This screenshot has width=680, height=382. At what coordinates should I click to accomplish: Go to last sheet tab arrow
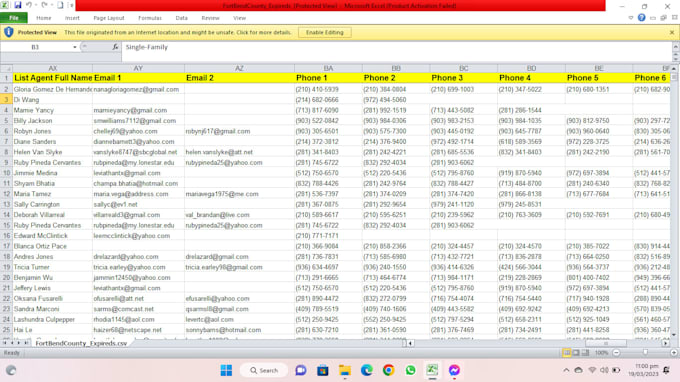26,343
